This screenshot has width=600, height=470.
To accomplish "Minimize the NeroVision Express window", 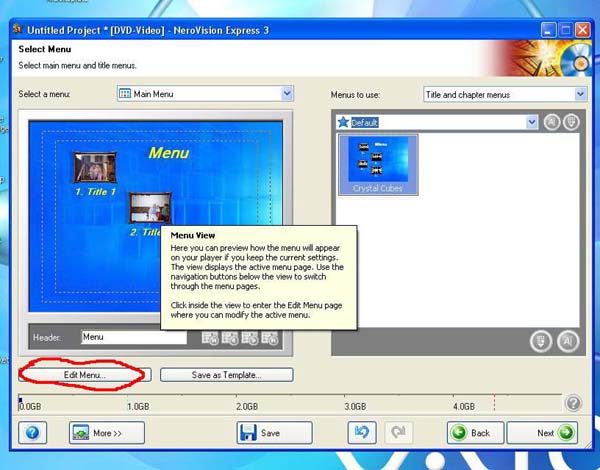I will click(x=548, y=30).
